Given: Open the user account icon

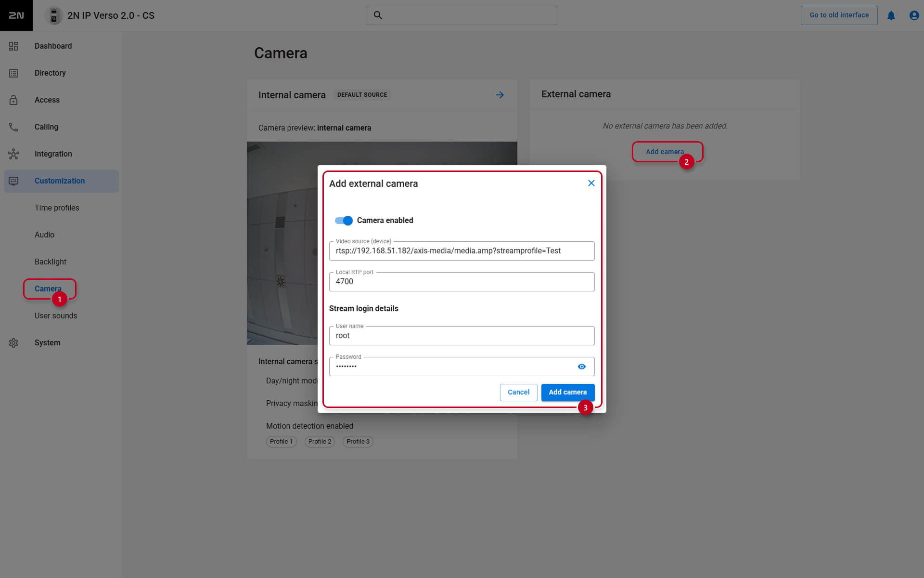Looking at the screenshot, I should pyautogui.click(x=914, y=15).
